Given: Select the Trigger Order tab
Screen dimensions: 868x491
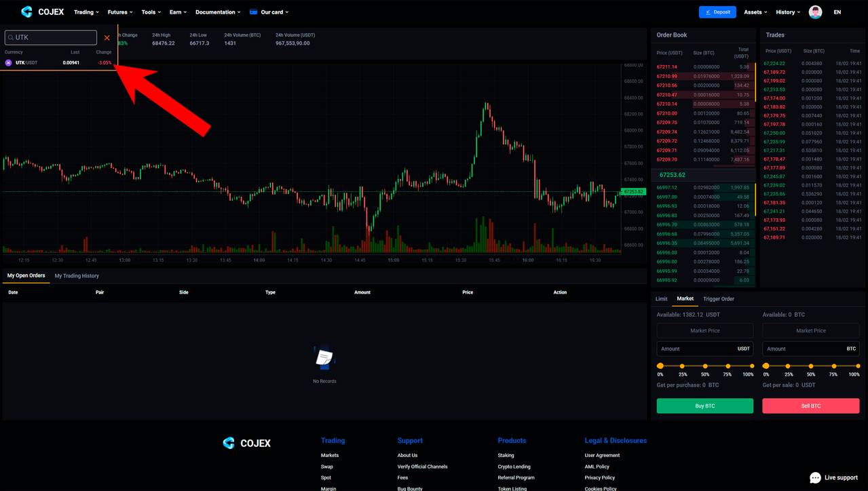Looking at the screenshot, I should tap(719, 299).
